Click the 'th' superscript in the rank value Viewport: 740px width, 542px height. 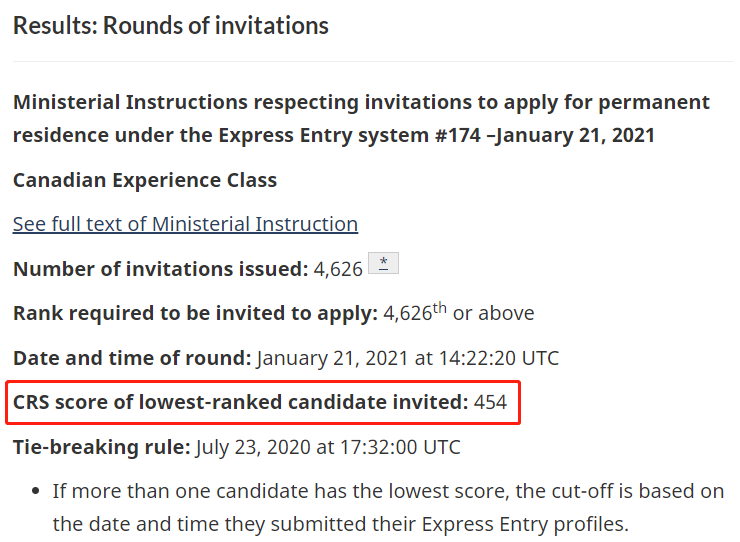(439, 308)
